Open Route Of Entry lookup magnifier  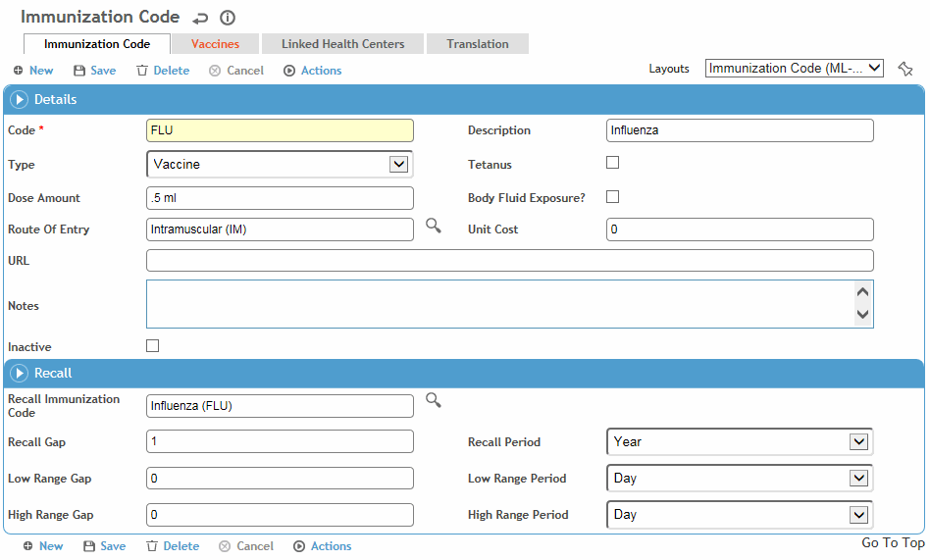(x=434, y=226)
